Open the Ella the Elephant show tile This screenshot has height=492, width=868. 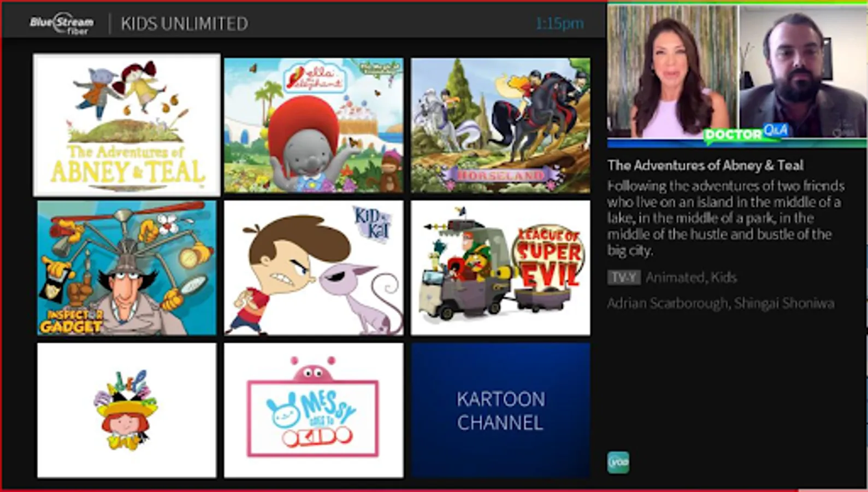(314, 125)
